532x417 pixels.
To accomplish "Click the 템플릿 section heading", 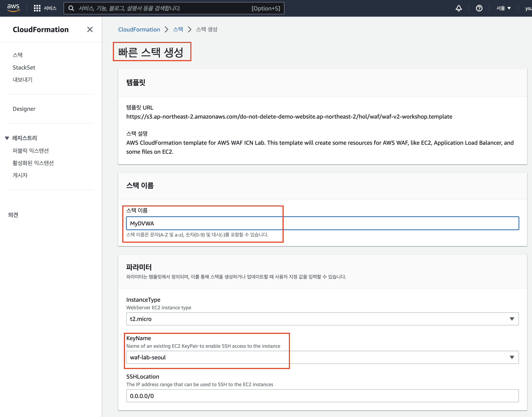I will 136,83.
